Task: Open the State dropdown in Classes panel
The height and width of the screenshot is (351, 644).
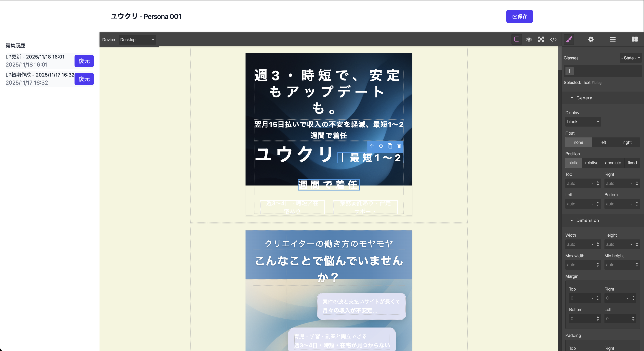Action: pyautogui.click(x=630, y=58)
